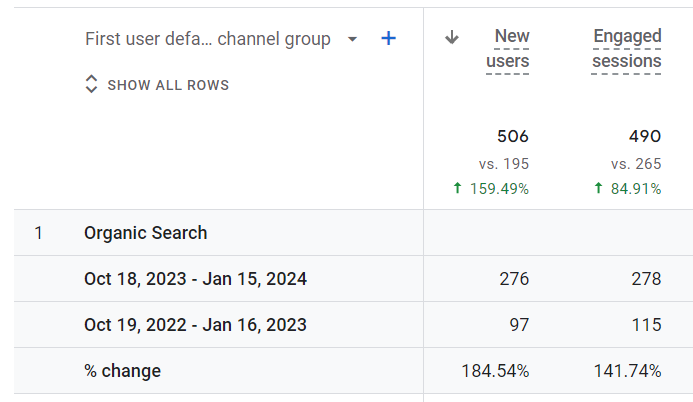The image size is (693, 402).
Task: Click the SHOW ALL ROWS label
Action: click(x=168, y=85)
